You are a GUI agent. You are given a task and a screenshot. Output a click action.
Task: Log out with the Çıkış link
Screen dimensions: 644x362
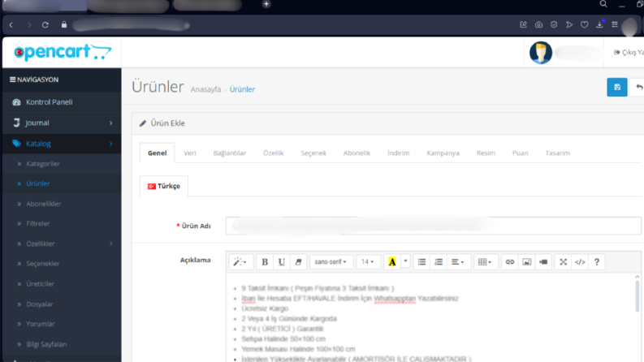[629, 52]
